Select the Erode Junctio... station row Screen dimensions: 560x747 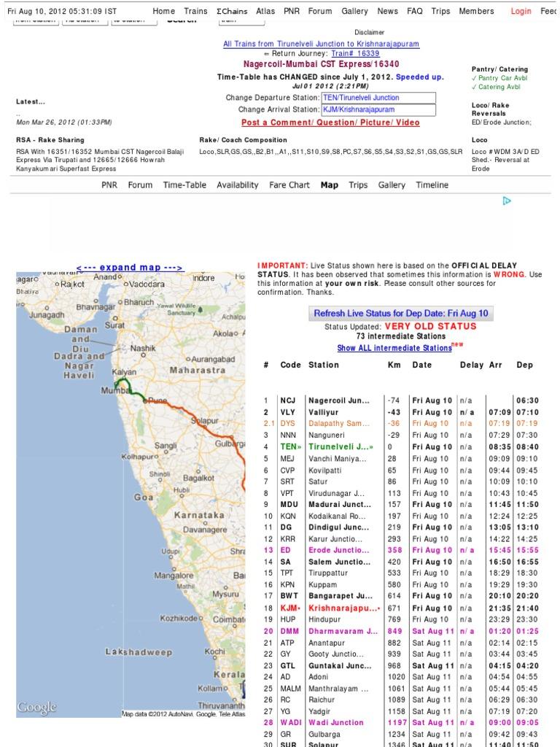pos(401,550)
